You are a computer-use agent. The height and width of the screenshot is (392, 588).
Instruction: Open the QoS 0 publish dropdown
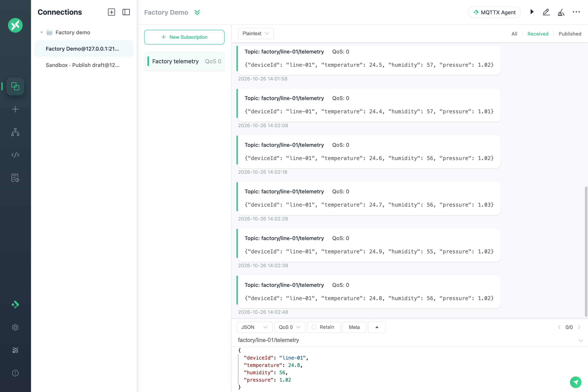290,327
